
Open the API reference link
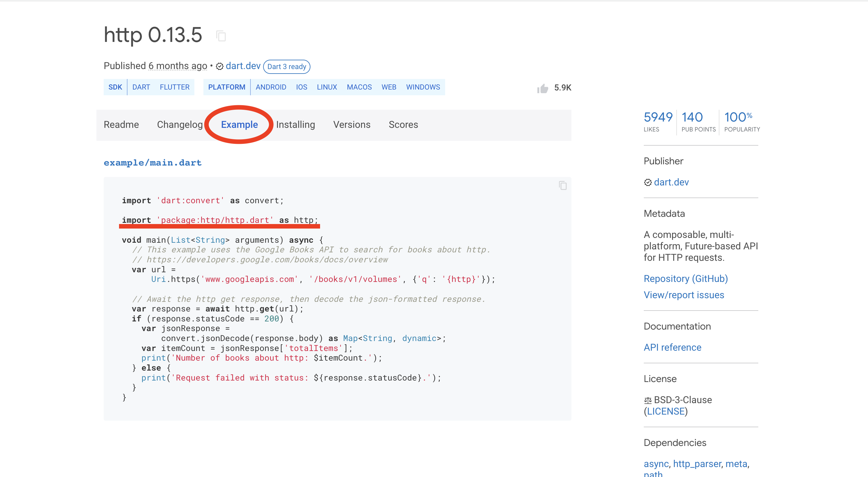(672, 347)
